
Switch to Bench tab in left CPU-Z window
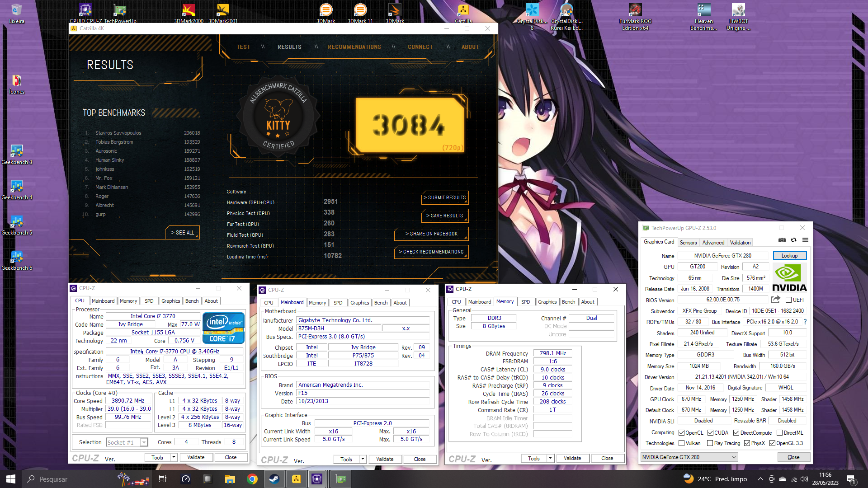tap(192, 301)
